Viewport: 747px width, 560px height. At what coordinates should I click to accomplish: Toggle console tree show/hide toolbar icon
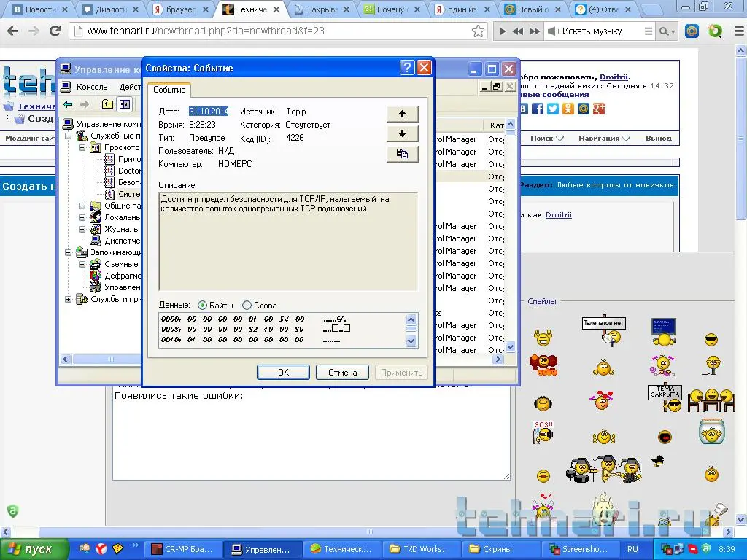[x=125, y=104]
